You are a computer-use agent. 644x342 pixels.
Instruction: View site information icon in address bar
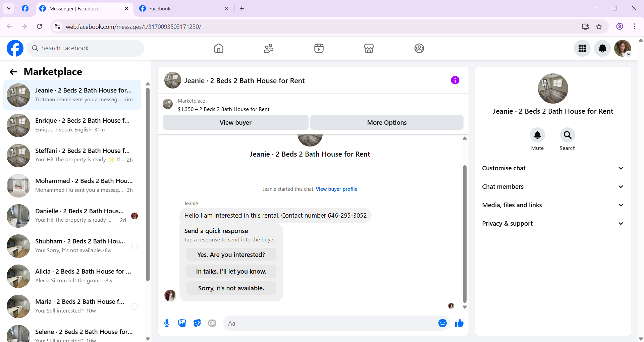pos(57,26)
